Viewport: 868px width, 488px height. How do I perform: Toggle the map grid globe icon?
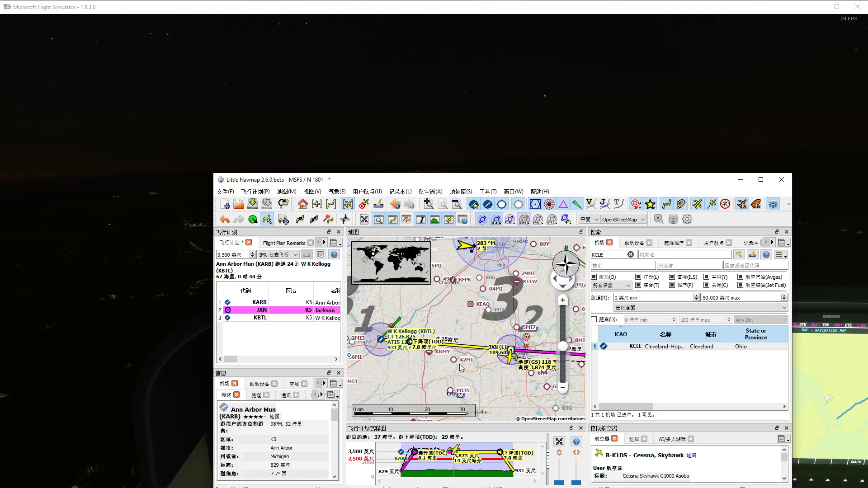[x=773, y=204]
